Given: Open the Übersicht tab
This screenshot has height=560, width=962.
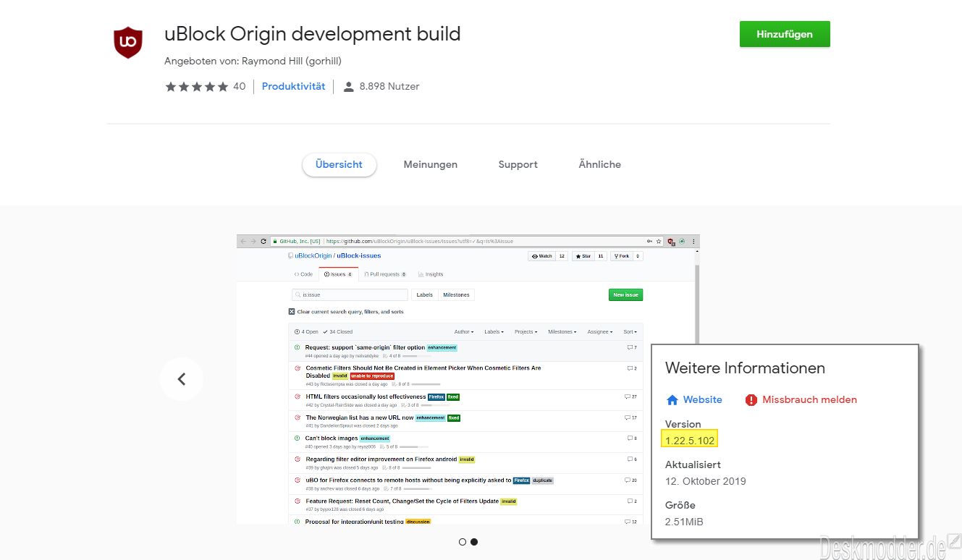Looking at the screenshot, I should pos(339,164).
